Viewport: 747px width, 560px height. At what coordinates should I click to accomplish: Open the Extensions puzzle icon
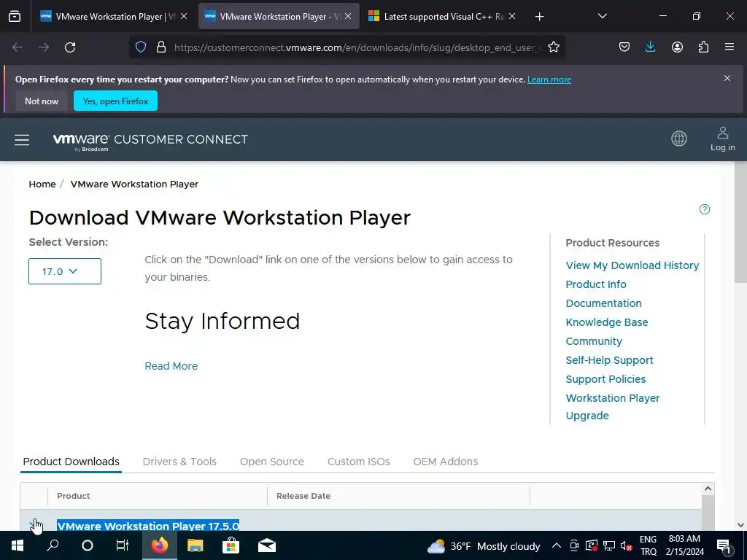(703, 47)
